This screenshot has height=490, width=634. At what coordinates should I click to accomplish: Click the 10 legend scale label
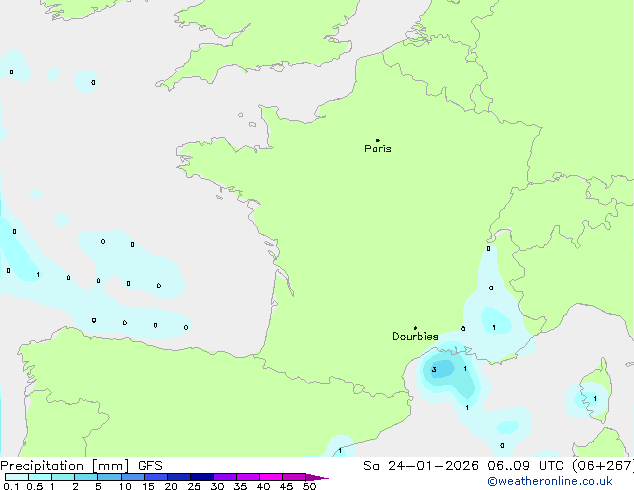(125, 486)
